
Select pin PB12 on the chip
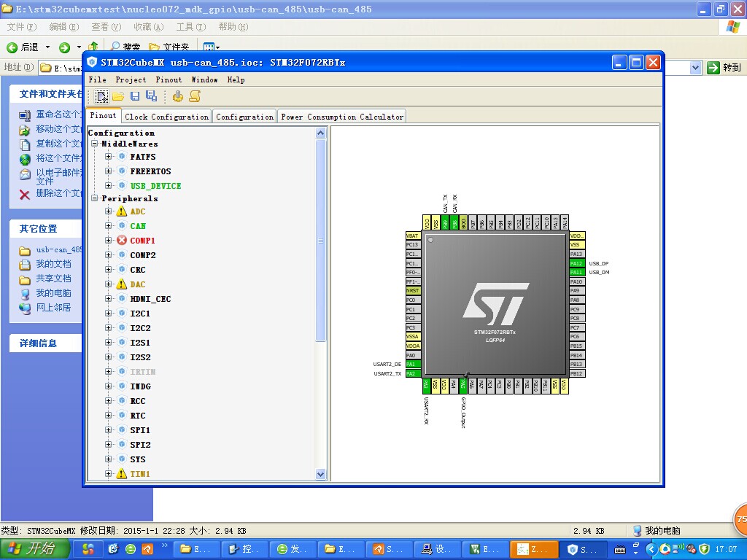[x=577, y=373]
